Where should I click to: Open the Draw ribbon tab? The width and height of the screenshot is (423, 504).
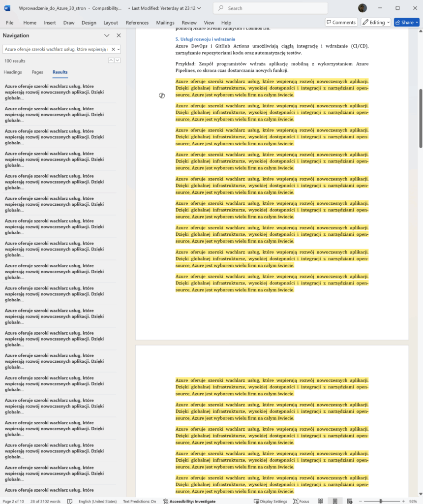point(69,23)
